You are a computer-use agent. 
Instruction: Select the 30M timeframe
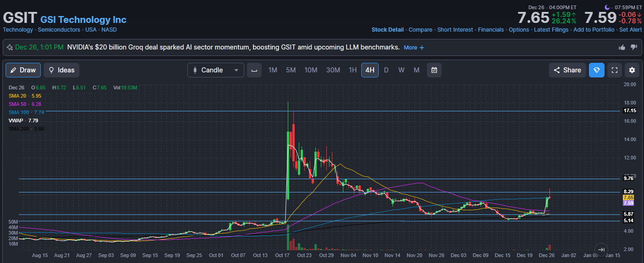tap(333, 70)
